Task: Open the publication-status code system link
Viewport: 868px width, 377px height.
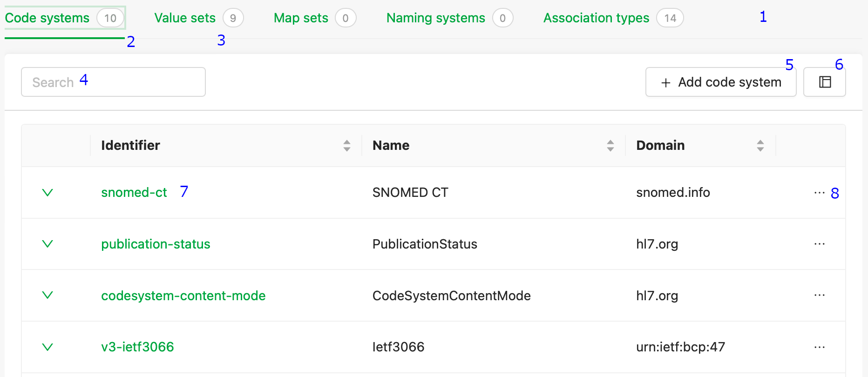Action: 156,244
